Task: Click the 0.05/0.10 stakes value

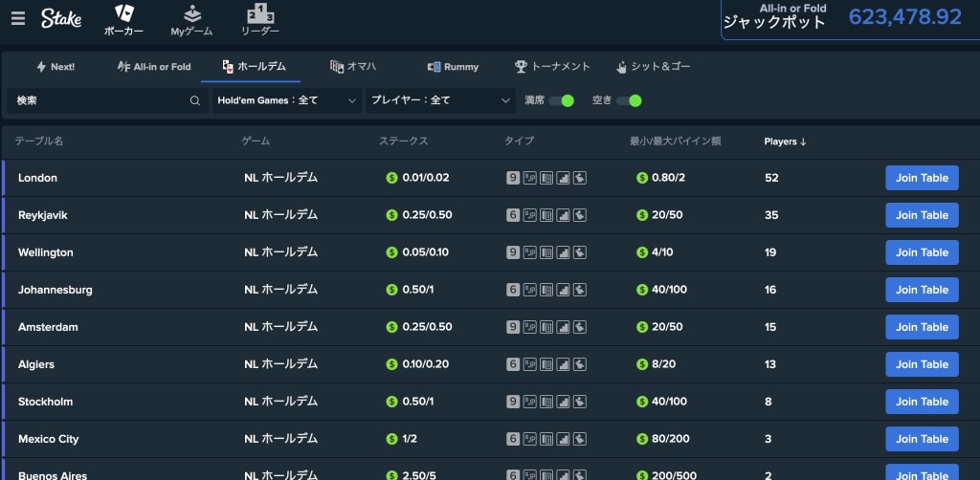Action: 426,252
